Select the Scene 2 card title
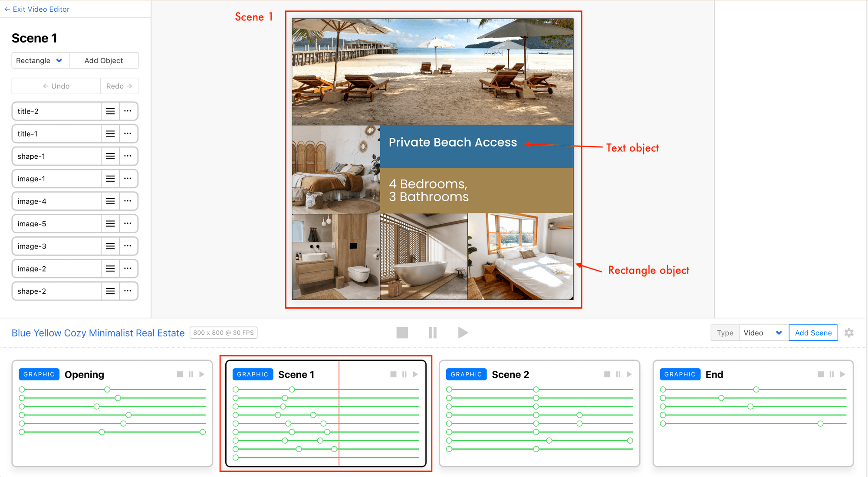 click(510, 375)
